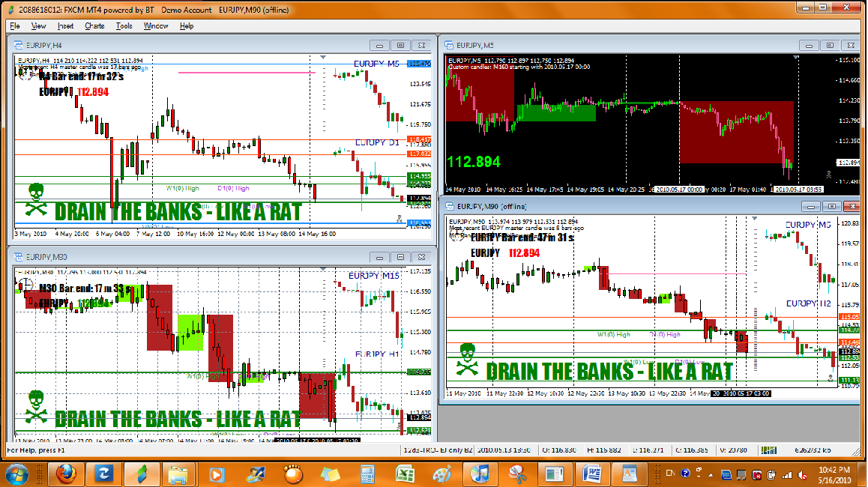Click the MT4 application icon in the title bar
Image resolution: width=868 pixels, height=487 pixels.
pyautogui.click(x=11, y=10)
